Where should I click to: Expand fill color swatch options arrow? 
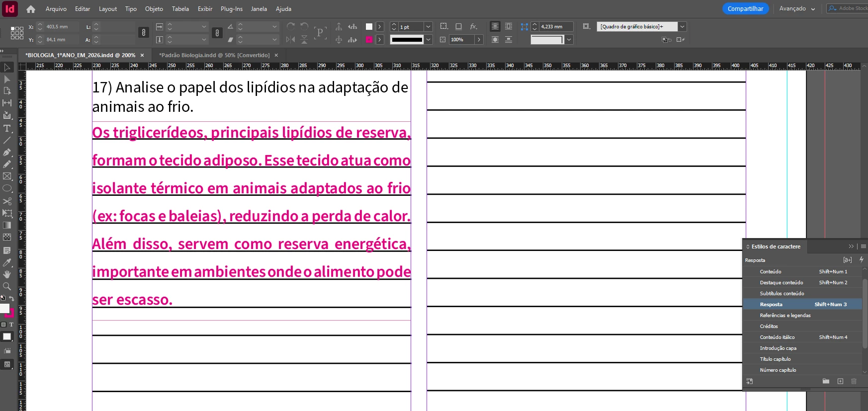pyautogui.click(x=380, y=26)
